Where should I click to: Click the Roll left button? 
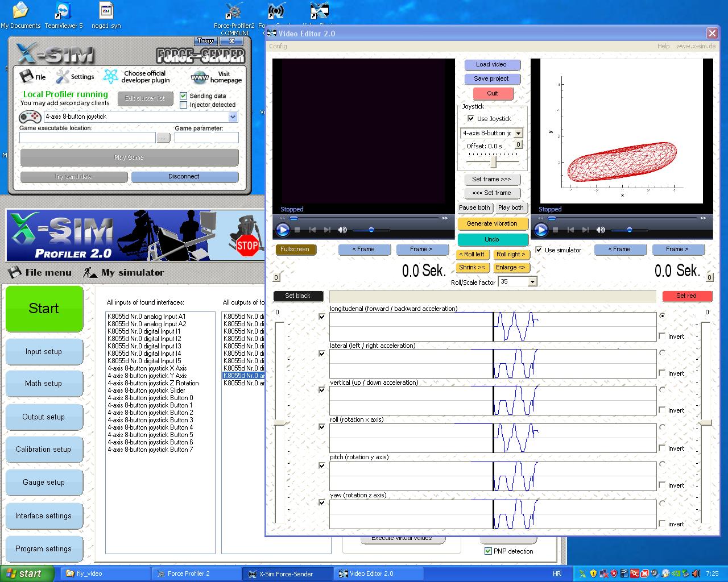tap(472, 254)
